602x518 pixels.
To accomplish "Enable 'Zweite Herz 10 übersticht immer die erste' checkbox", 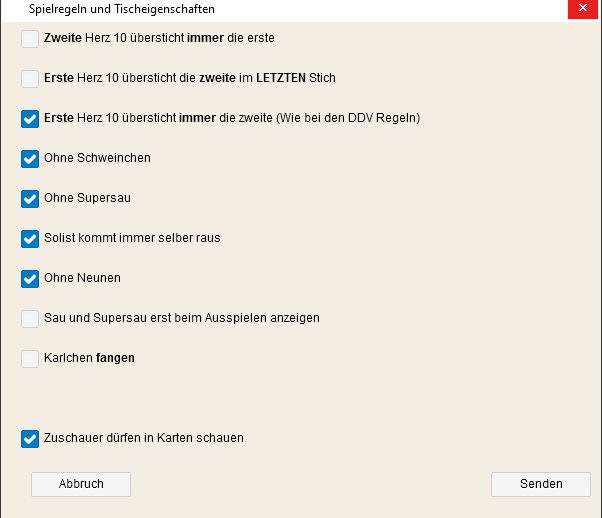I will (x=30, y=39).
